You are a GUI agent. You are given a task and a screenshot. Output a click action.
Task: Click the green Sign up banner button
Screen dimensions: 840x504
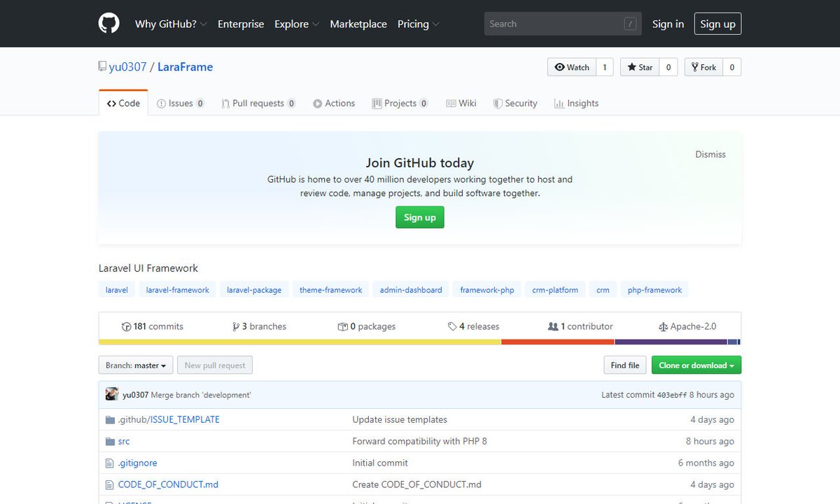420,217
